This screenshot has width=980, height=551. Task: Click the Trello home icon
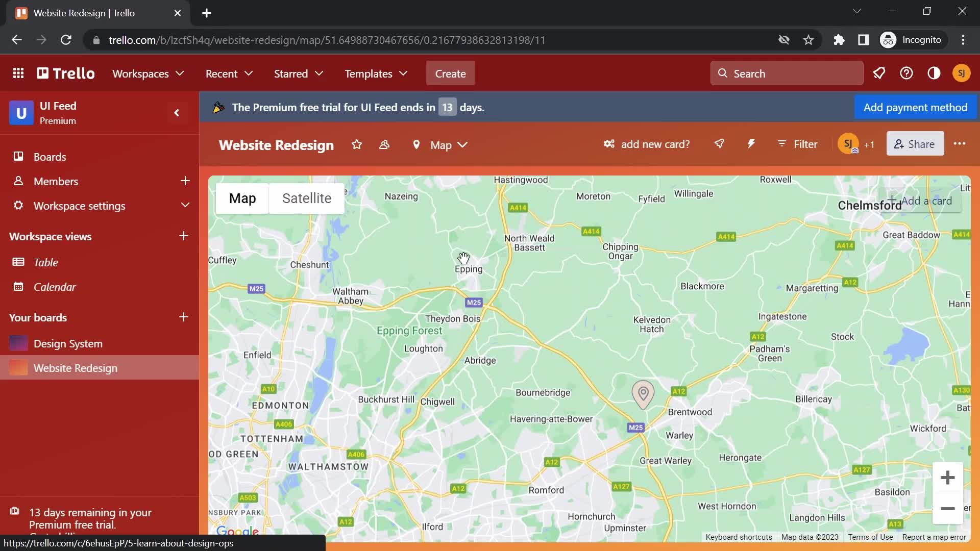click(x=65, y=72)
